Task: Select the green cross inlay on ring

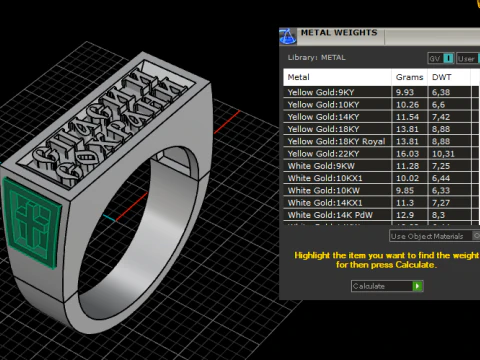Action: coord(32,223)
